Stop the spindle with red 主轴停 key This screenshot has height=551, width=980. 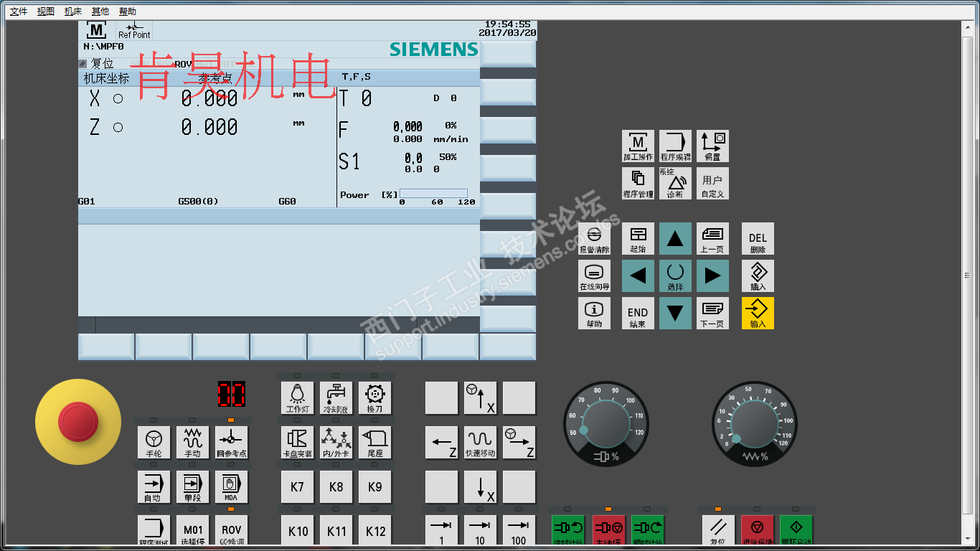pyautogui.click(x=609, y=530)
